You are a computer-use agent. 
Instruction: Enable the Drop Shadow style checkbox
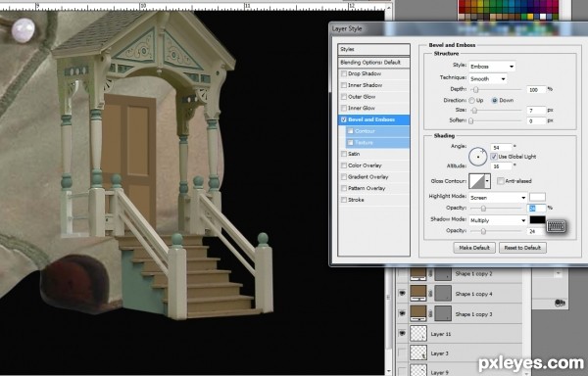coord(344,73)
